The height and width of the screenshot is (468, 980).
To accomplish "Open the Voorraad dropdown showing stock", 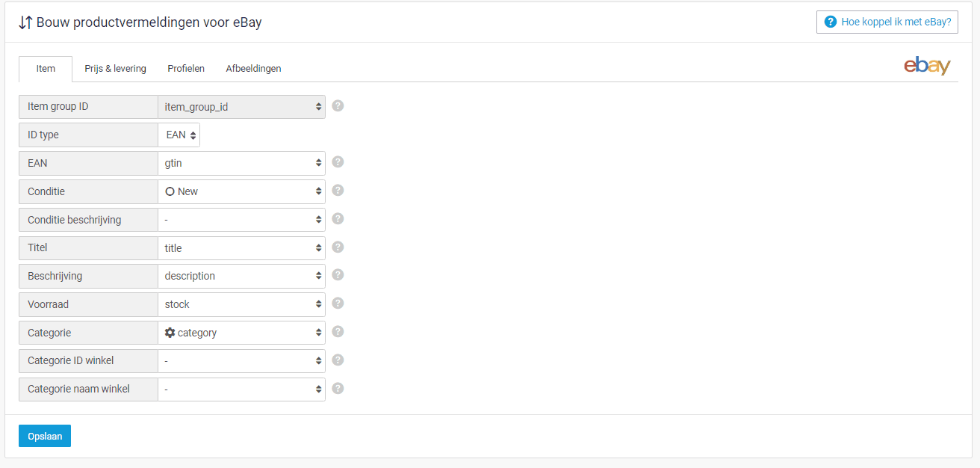I will click(x=241, y=304).
